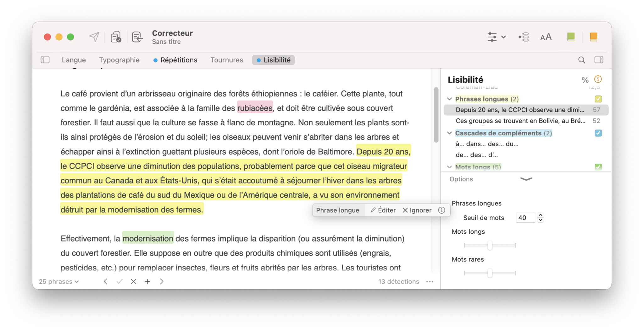Toggle the right sidebar panel icon
Screen dimensions: 644x332
(x=599, y=60)
